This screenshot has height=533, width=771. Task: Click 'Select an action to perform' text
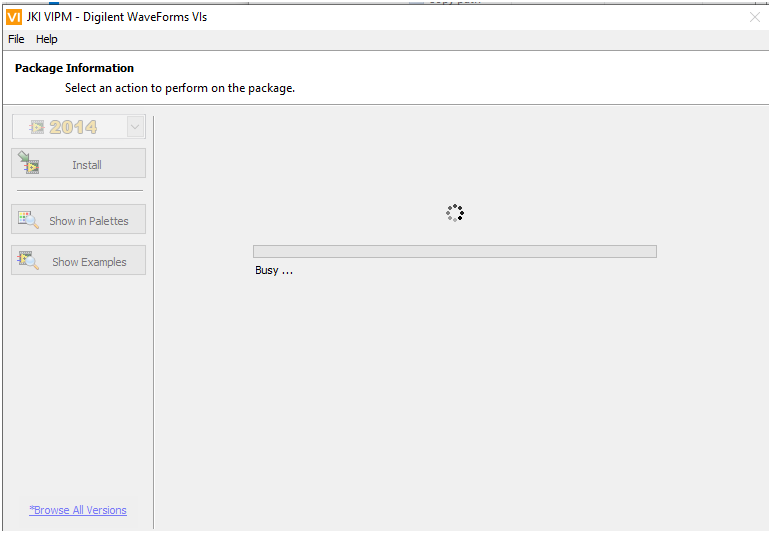pyautogui.click(x=180, y=88)
